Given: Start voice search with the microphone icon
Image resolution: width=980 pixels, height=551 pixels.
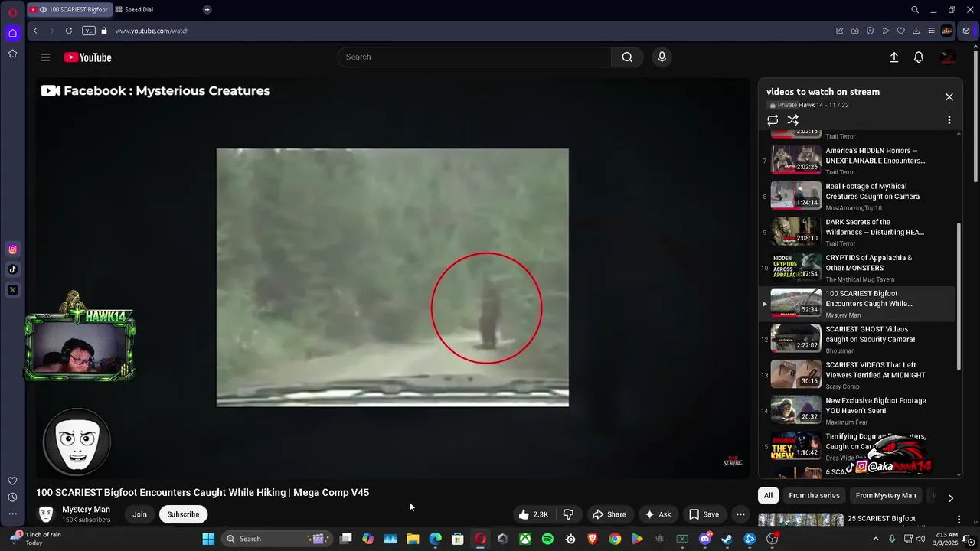Looking at the screenshot, I should click(661, 57).
